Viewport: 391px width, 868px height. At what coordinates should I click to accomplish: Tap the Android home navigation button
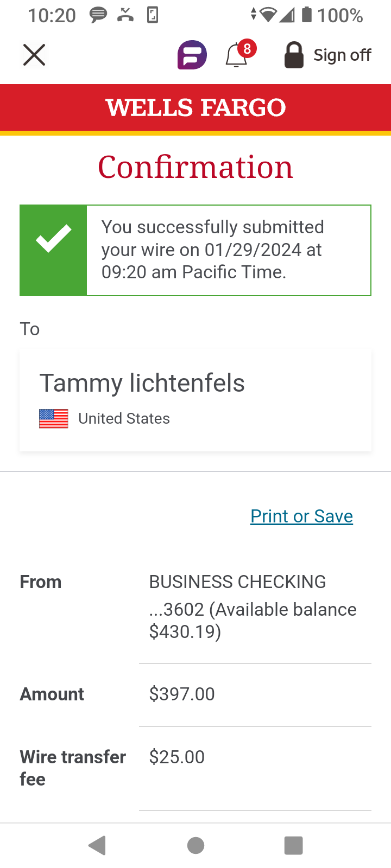[195, 845]
